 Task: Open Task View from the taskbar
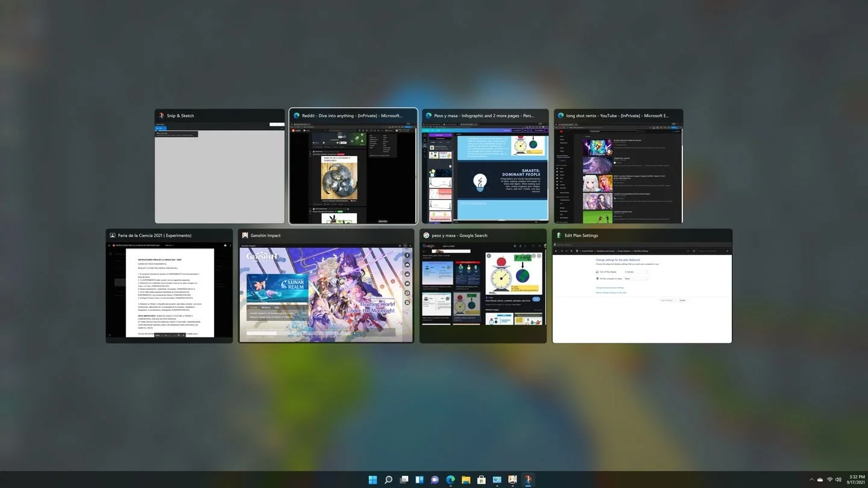click(x=404, y=480)
